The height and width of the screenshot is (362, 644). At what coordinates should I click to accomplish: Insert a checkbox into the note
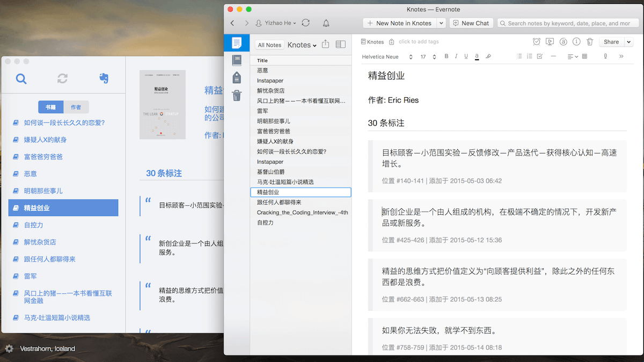540,56
